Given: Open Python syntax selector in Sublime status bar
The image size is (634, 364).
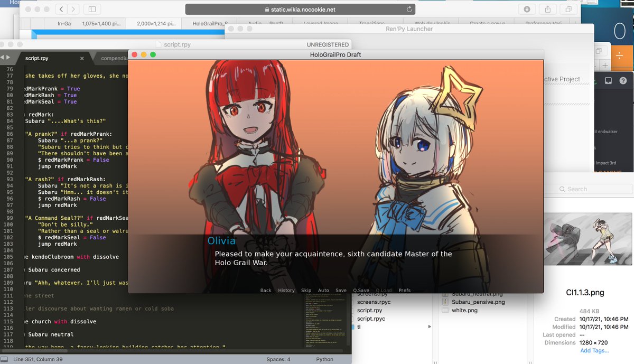Looking at the screenshot, I should (x=324, y=359).
